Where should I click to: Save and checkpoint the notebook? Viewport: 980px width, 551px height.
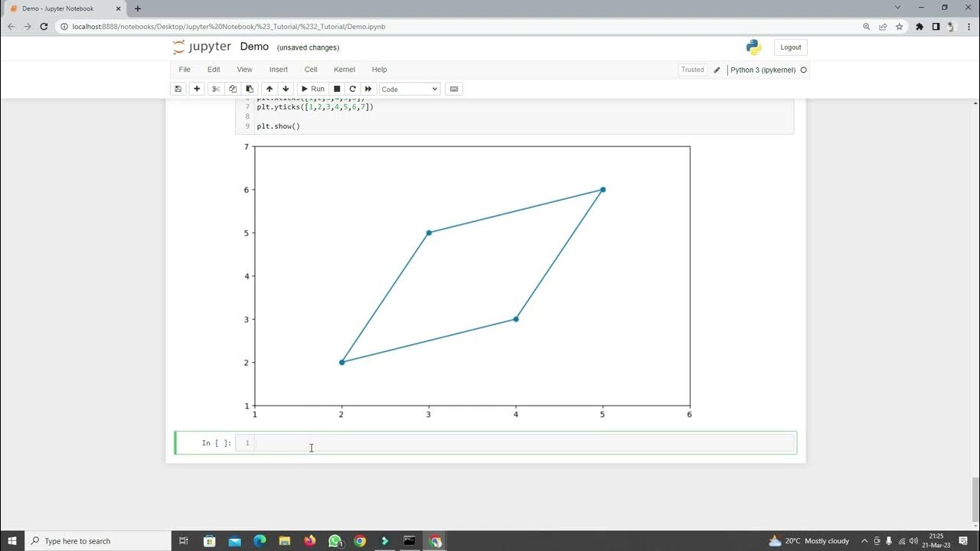pos(178,89)
